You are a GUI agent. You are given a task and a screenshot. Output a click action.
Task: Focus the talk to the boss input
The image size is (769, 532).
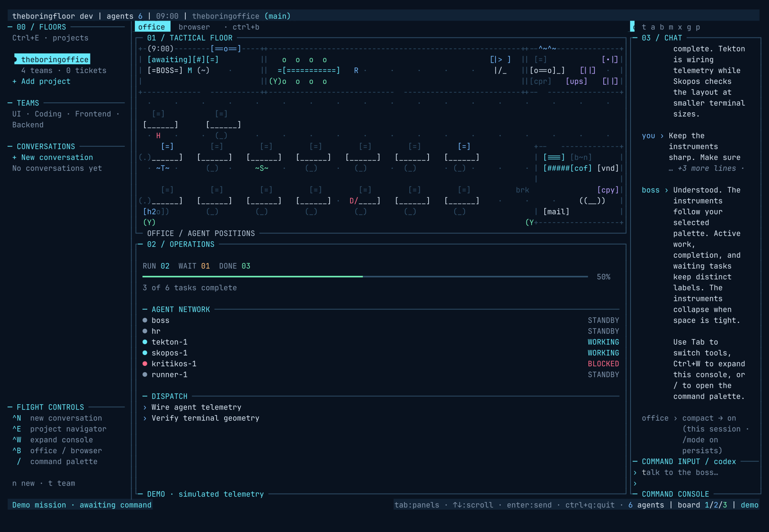coord(680,472)
